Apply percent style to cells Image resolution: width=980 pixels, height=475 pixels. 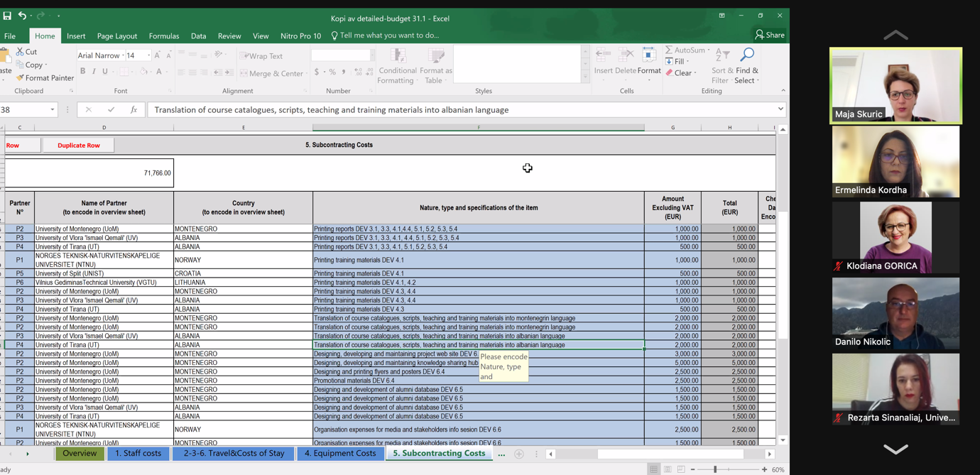coord(332,72)
